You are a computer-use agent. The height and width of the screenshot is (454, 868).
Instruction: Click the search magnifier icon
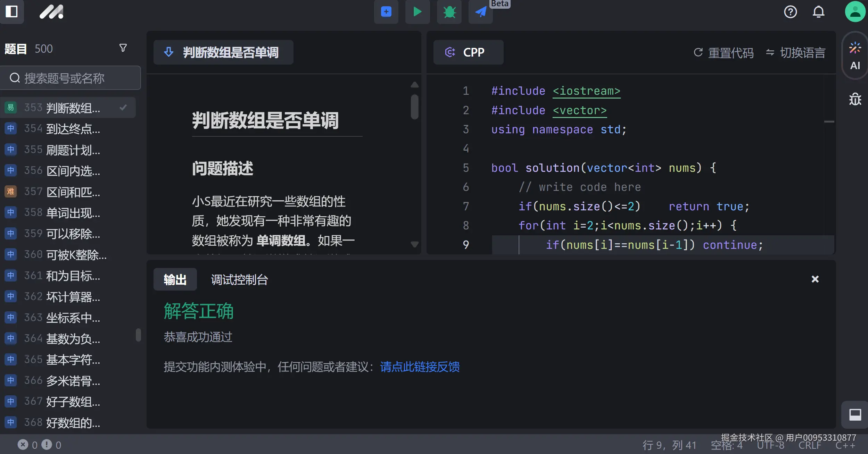pos(15,78)
